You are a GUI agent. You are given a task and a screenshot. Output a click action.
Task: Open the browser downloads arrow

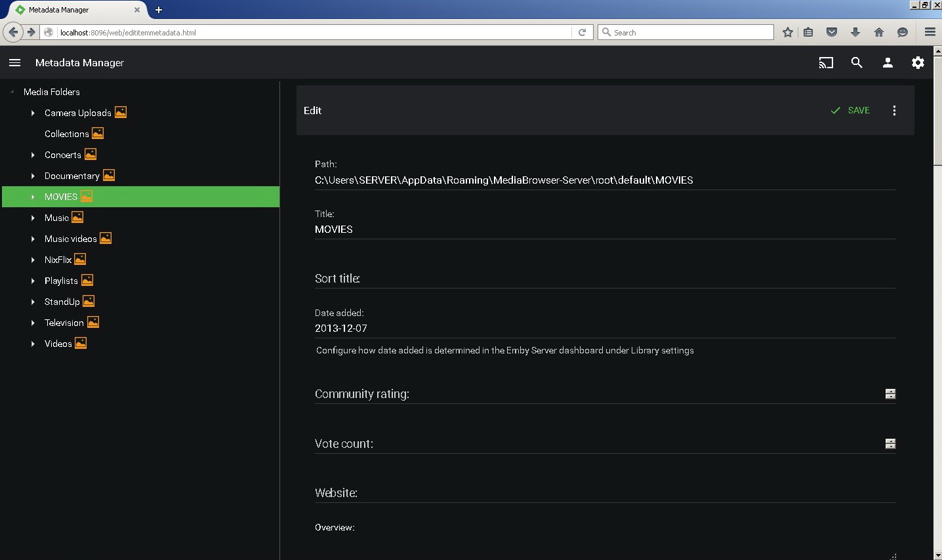tap(855, 32)
